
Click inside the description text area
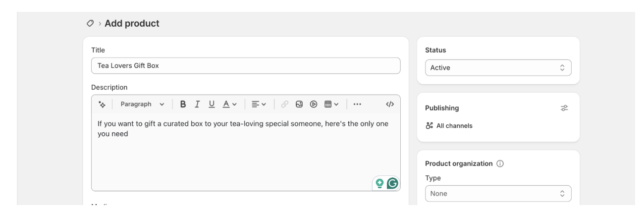(x=246, y=152)
